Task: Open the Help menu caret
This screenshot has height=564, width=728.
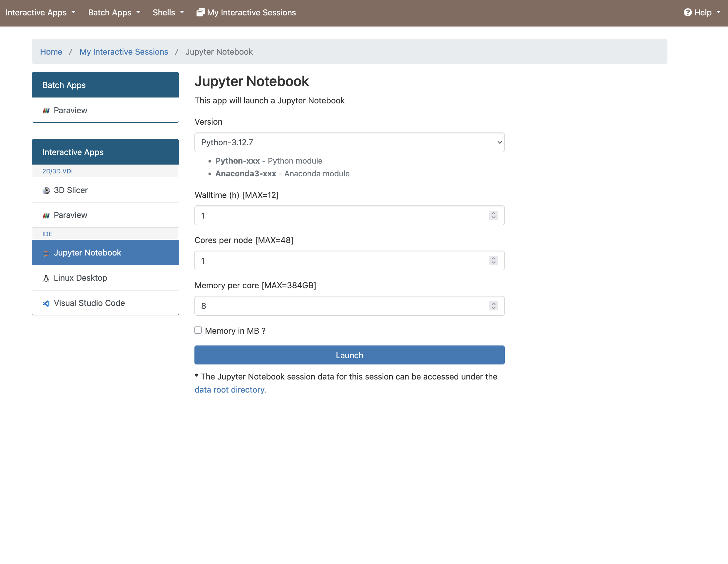Action: pos(718,13)
